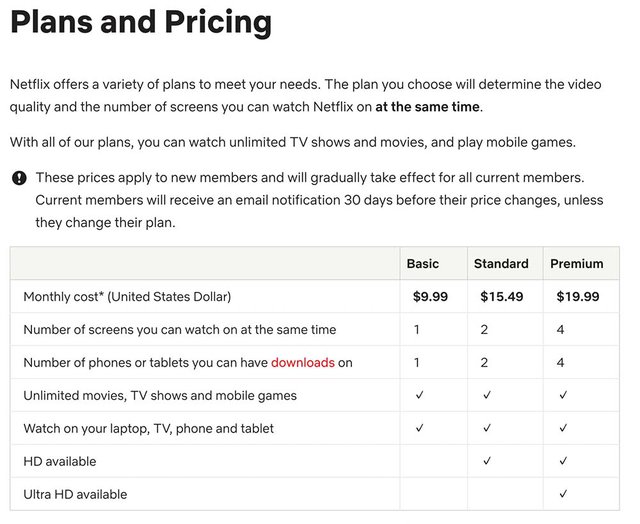Click the Ultra HD available row label

point(75,494)
